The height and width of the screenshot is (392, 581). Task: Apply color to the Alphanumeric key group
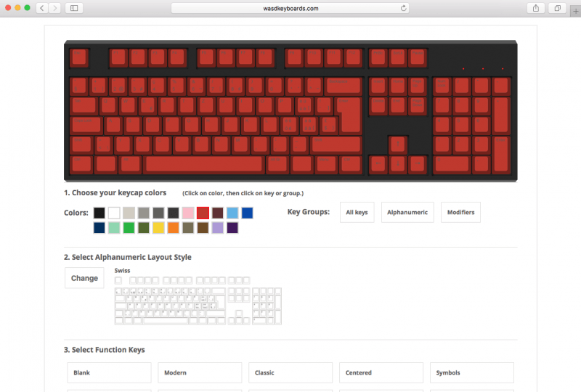tap(407, 212)
